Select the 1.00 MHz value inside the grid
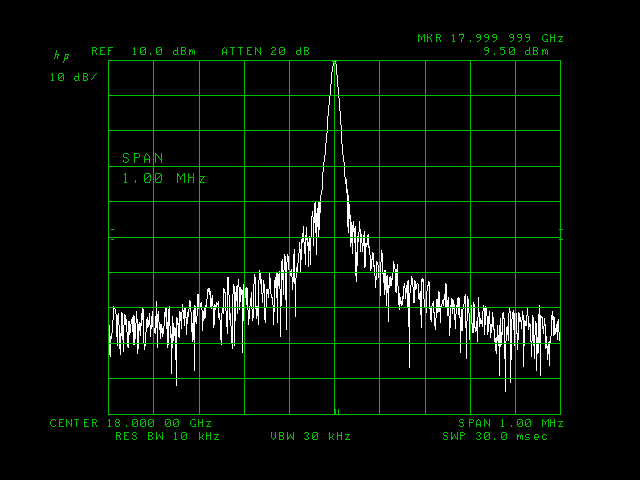 164,178
